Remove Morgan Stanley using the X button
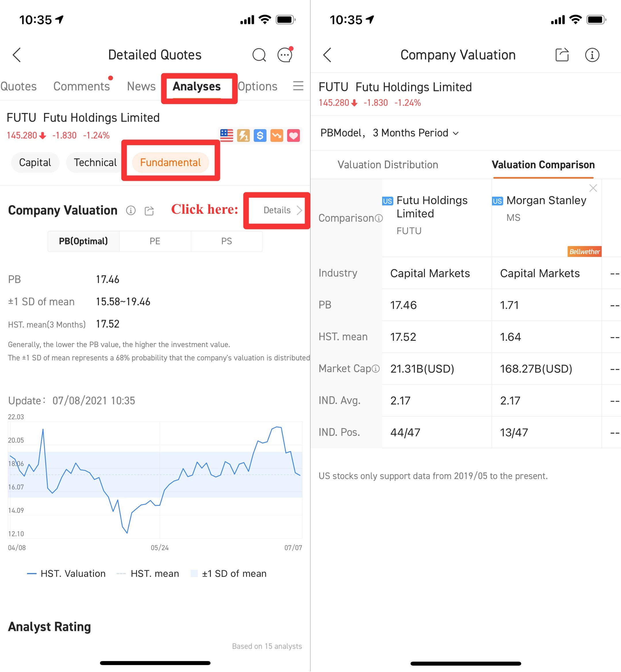Image resolution: width=621 pixels, height=672 pixels. [593, 188]
